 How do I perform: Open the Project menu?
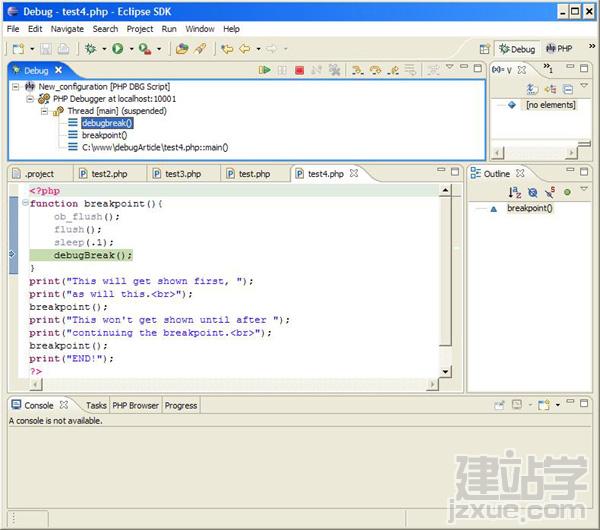click(x=140, y=29)
